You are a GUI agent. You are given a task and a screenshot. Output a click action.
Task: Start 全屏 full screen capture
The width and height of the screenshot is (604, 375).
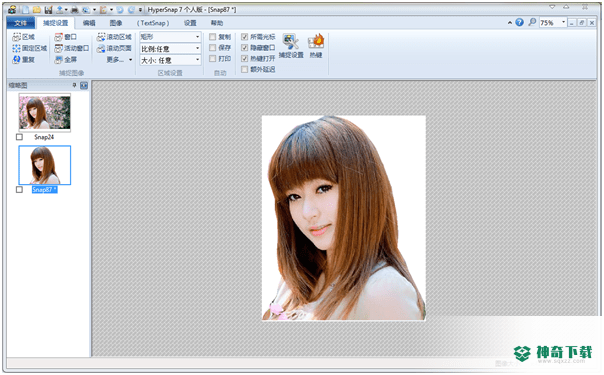[65, 60]
